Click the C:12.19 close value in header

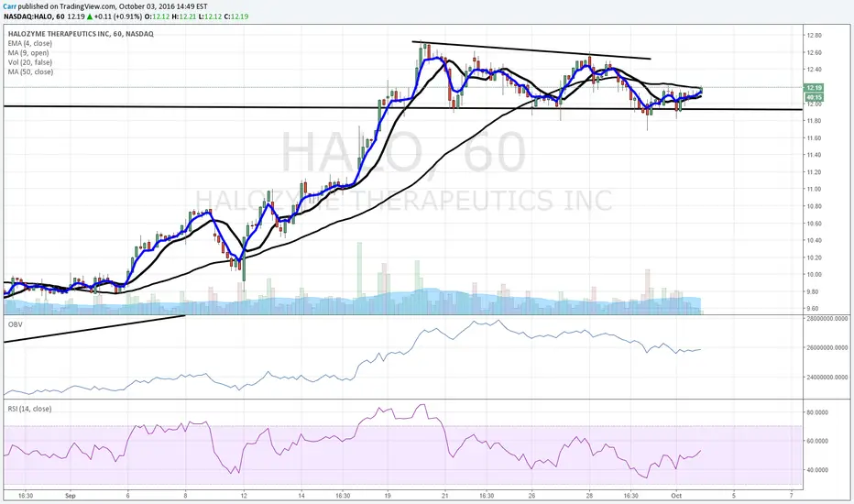click(x=236, y=16)
